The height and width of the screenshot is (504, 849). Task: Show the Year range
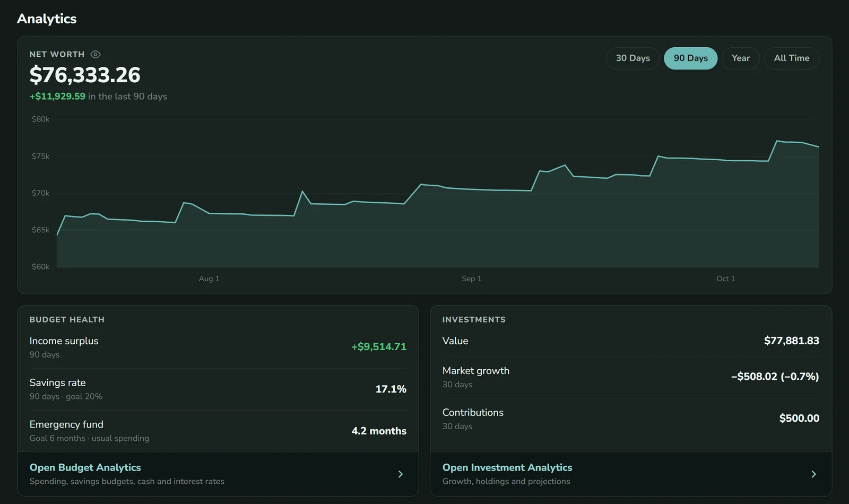(741, 58)
